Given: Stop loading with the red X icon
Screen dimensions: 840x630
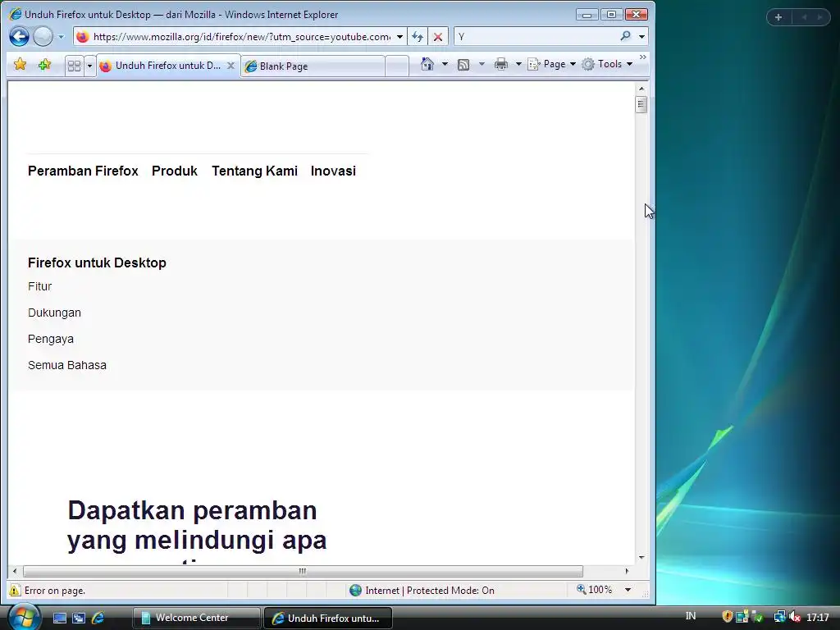Looking at the screenshot, I should [x=438, y=36].
